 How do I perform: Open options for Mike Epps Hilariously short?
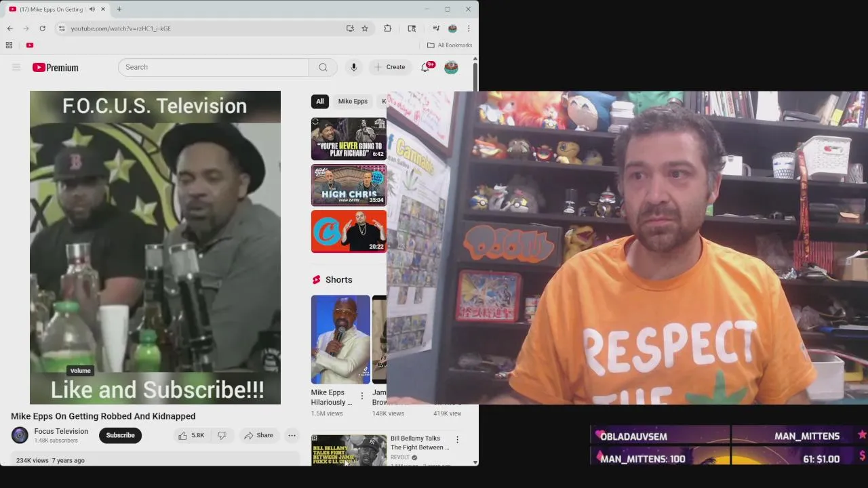pos(361,396)
